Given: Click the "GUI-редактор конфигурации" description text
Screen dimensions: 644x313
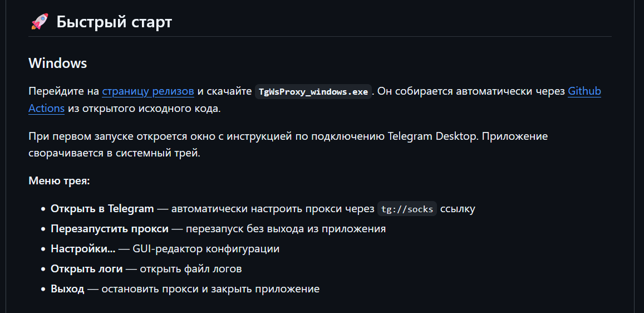Looking at the screenshot, I should tap(206, 249).
